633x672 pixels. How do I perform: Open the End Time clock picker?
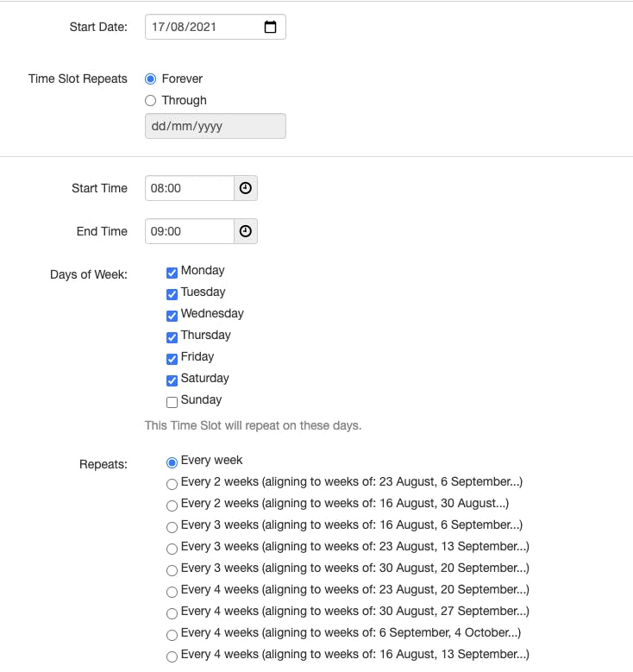[246, 231]
